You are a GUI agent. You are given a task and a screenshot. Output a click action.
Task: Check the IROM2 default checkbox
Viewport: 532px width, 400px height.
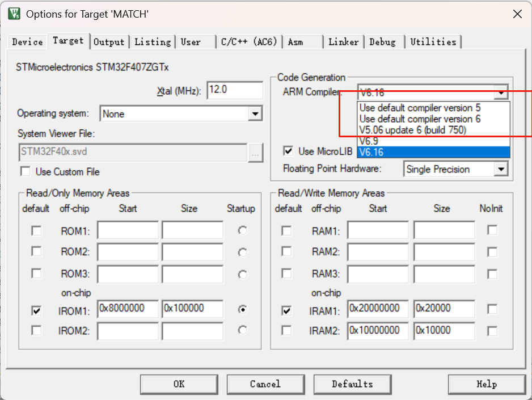pyautogui.click(x=36, y=330)
